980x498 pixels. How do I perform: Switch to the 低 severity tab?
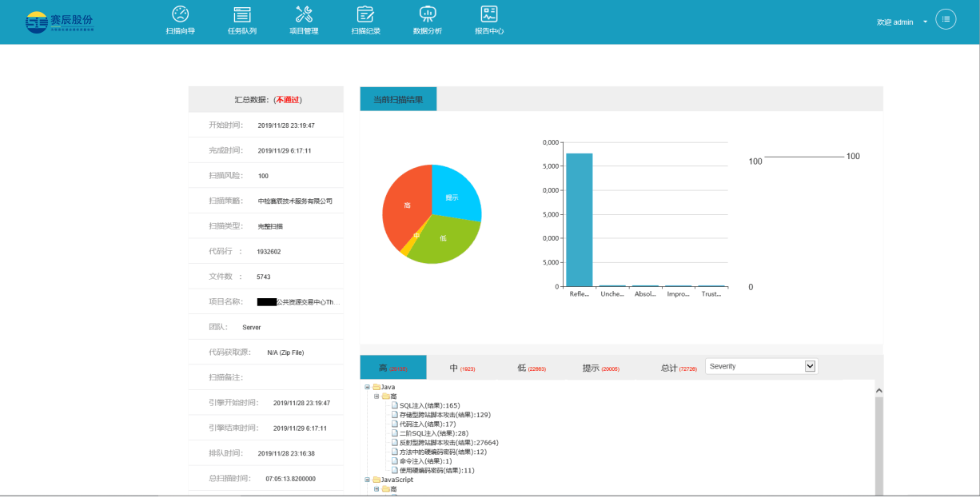click(x=531, y=368)
